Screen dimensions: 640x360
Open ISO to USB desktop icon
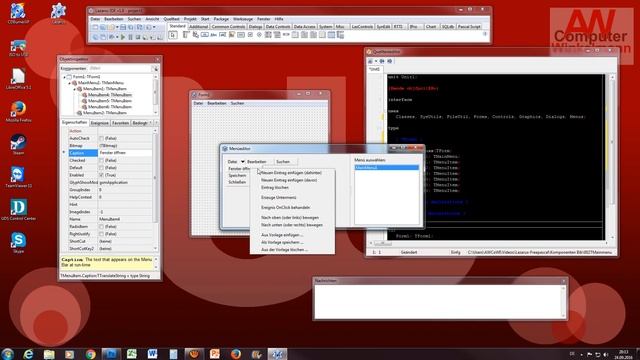(18, 48)
